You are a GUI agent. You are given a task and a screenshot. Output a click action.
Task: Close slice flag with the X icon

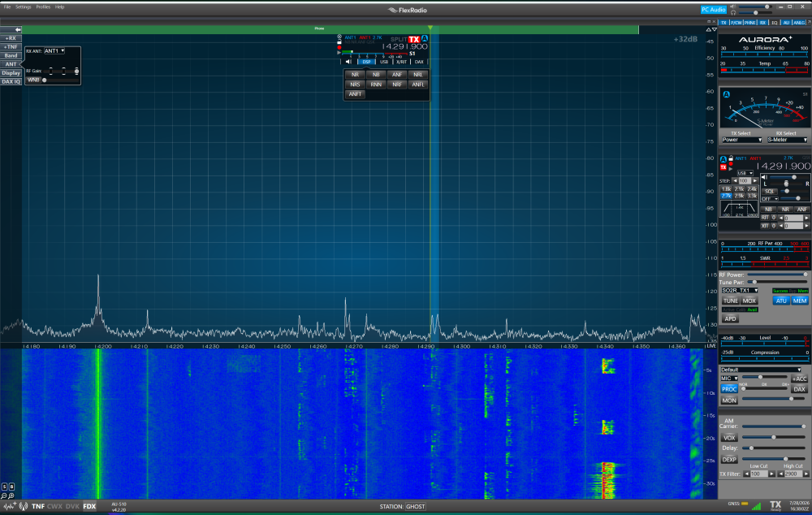tap(339, 37)
